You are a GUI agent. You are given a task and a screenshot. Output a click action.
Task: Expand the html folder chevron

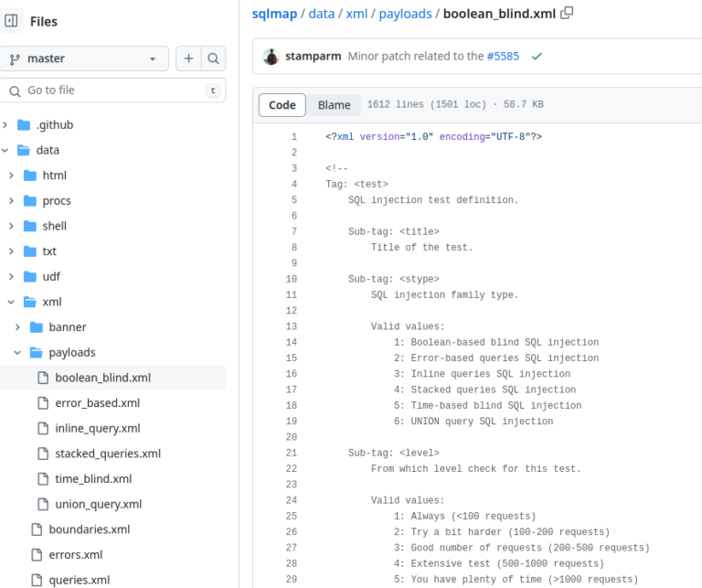point(11,175)
